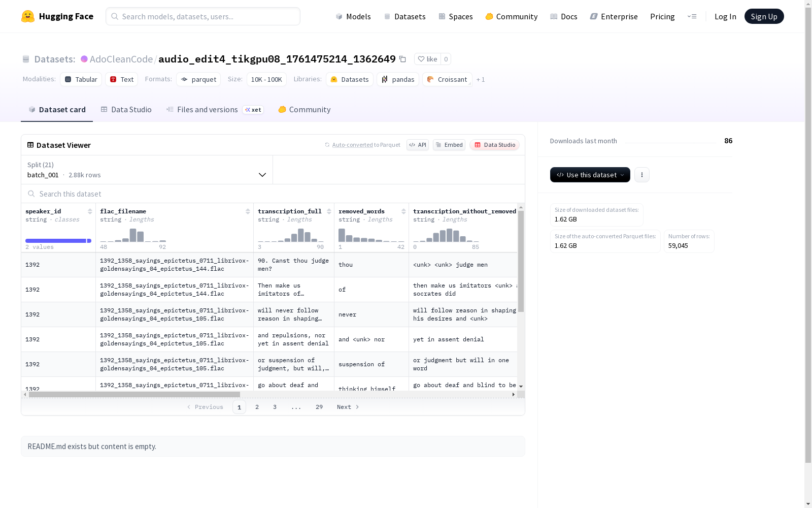Click the Auto-converted link
The height and width of the screenshot is (508, 812).
pos(353,145)
